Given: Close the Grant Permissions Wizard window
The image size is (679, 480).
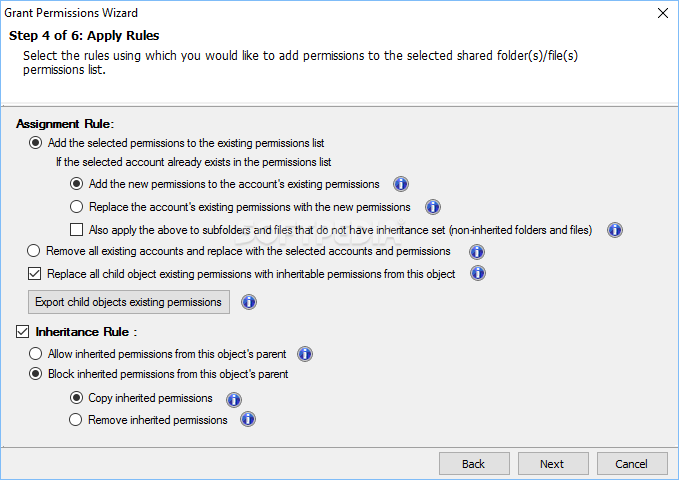Looking at the screenshot, I should tap(663, 13).
